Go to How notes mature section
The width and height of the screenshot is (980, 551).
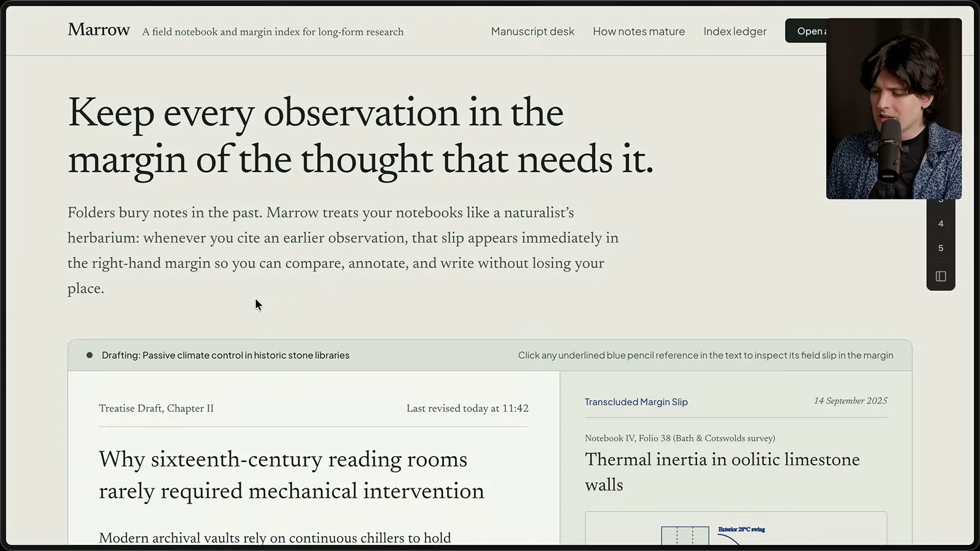coord(639,31)
